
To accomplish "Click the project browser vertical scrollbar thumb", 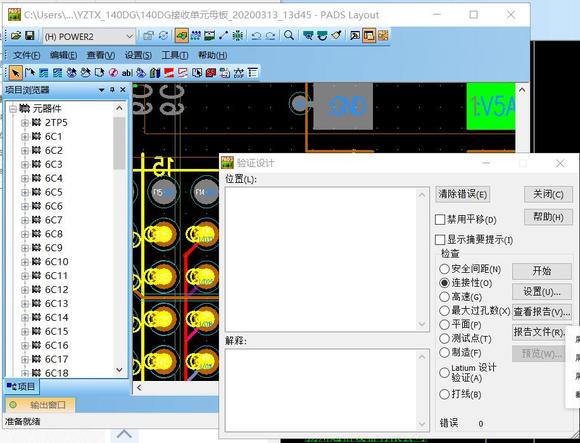I will click(x=119, y=143).
